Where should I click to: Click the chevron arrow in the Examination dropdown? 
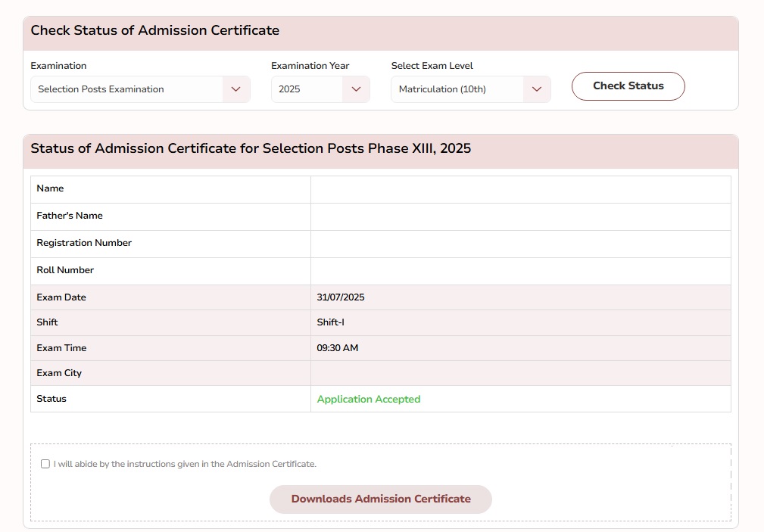[x=236, y=89]
